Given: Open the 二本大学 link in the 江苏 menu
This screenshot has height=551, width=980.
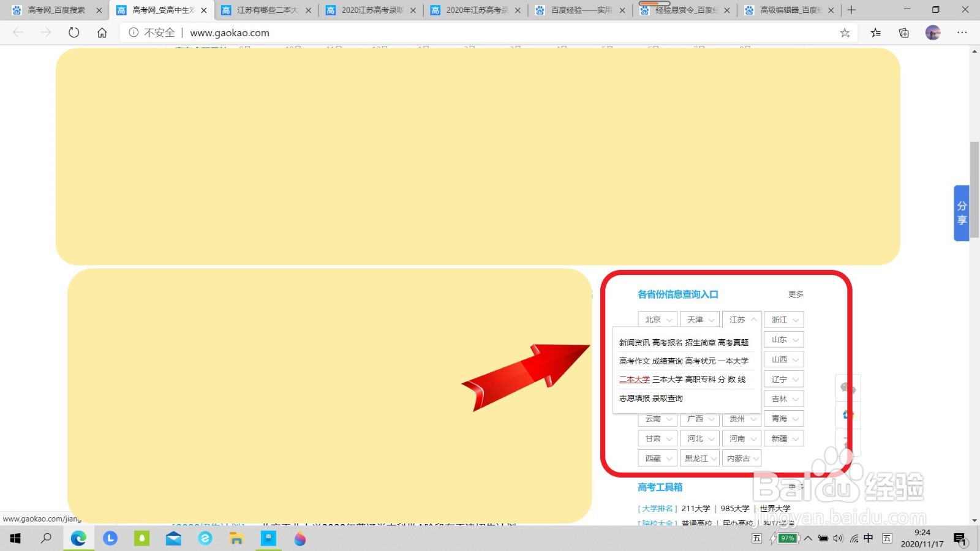Looking at the screenshot, I should [635, 380].
